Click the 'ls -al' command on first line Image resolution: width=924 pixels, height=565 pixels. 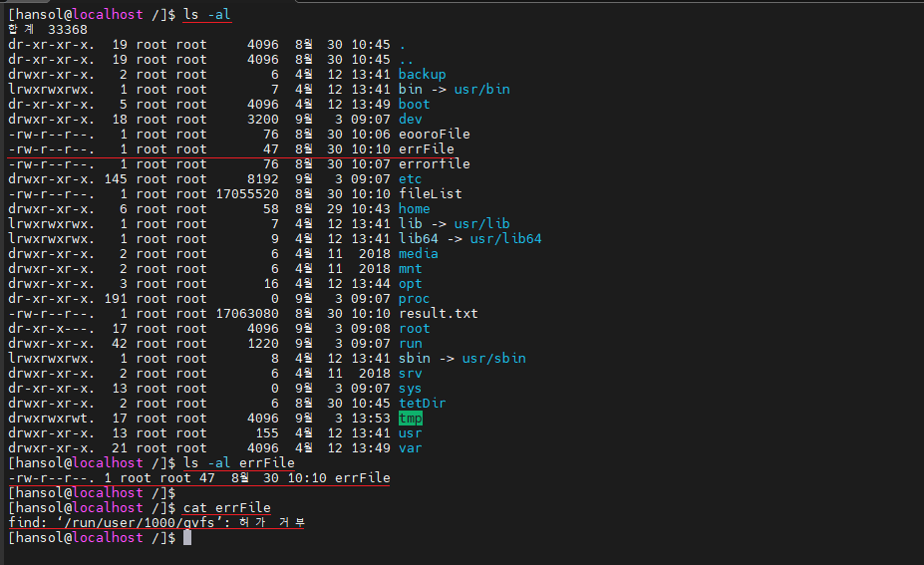(207, 15)
